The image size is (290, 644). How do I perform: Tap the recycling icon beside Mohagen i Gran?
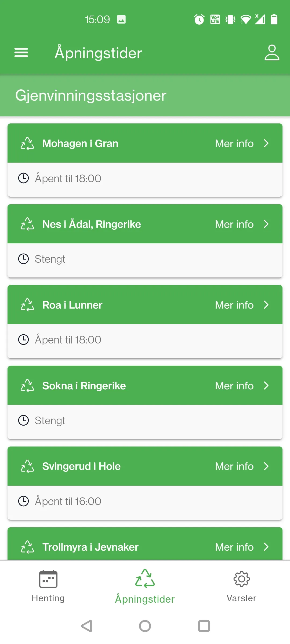click(x=27, y=143)
